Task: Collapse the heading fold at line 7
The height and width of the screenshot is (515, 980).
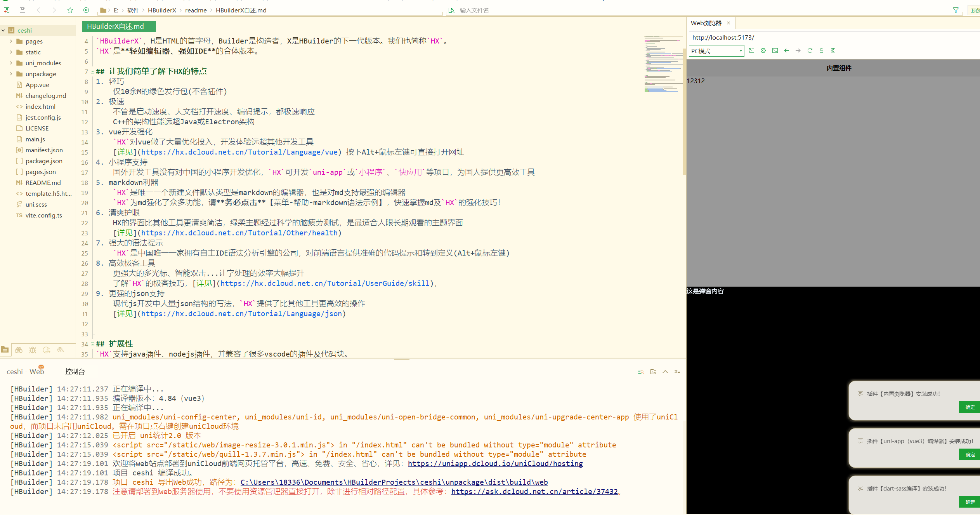Action: point(92,71)
